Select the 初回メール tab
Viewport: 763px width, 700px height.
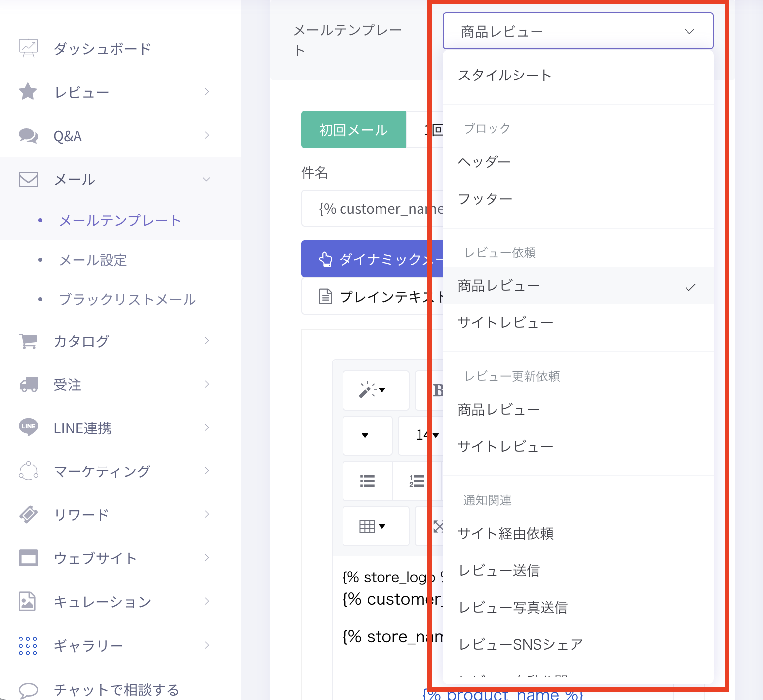tap(353, 130)
